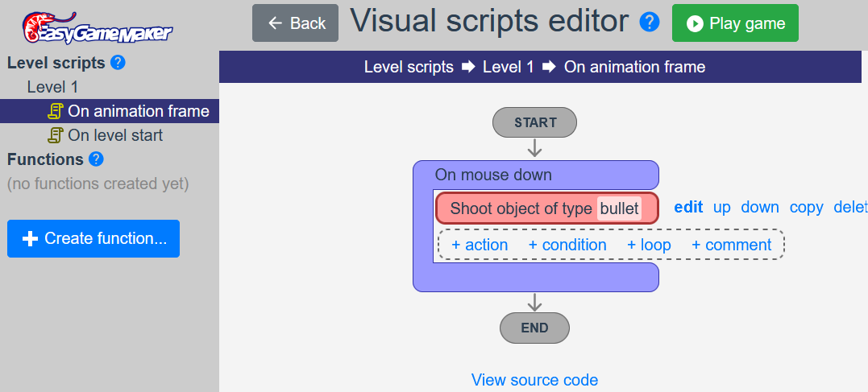Open the On level start script
The image size is (868, 392).
[115, 135]
